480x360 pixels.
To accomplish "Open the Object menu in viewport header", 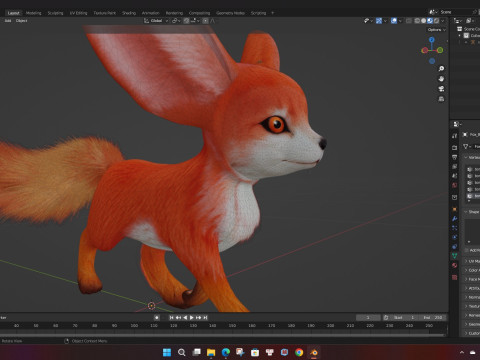I will (x=21, y=21).
